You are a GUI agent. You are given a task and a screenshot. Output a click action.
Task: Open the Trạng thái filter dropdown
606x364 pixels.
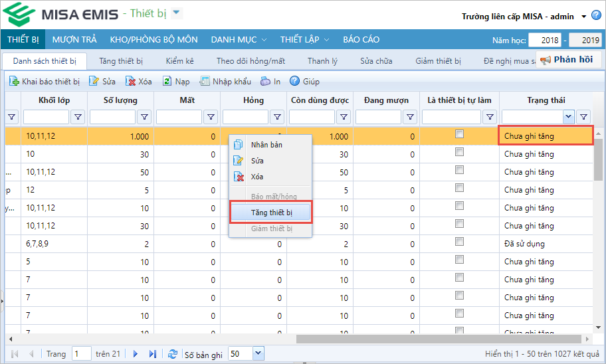[x=568, y=117]
